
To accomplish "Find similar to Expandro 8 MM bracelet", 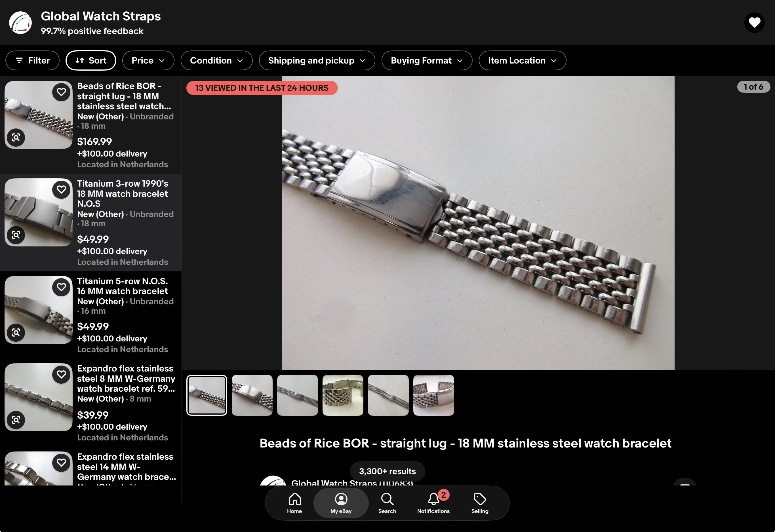I will coord(16,420).
